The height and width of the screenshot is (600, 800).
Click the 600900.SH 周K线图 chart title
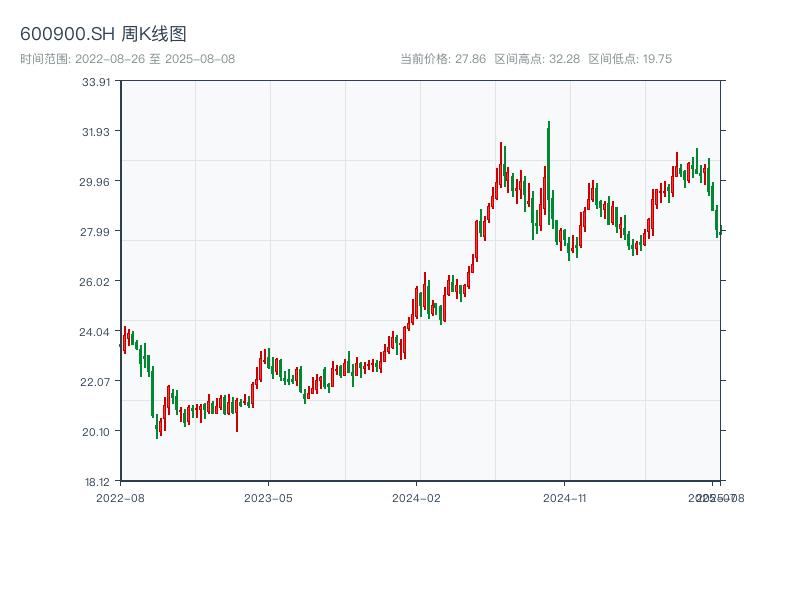[103, 34]
